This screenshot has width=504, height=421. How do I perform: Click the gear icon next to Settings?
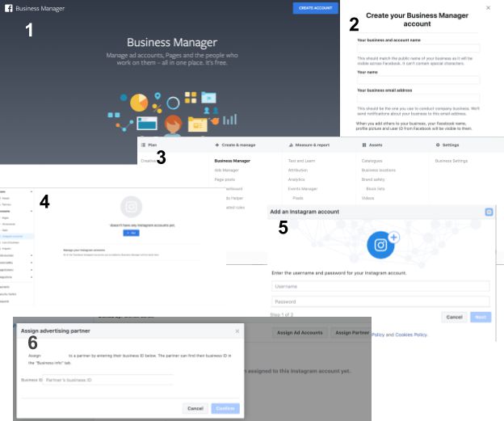[438, 145]
